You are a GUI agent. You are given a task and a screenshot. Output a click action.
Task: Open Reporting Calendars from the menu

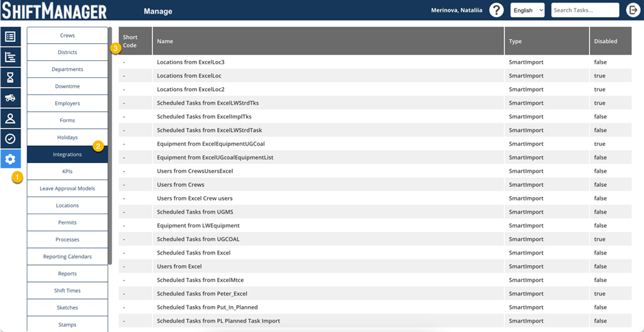(x=67, y=257)
